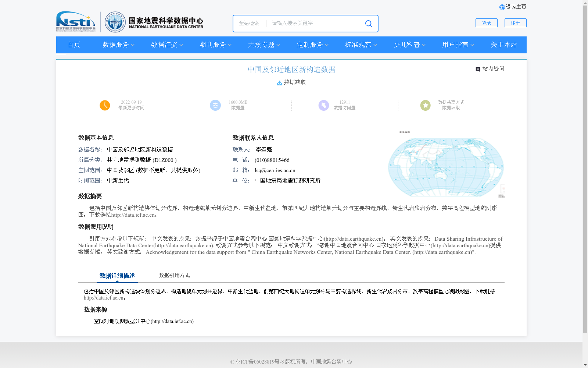Click the 站内咨询 chat icon

point(478,69)
